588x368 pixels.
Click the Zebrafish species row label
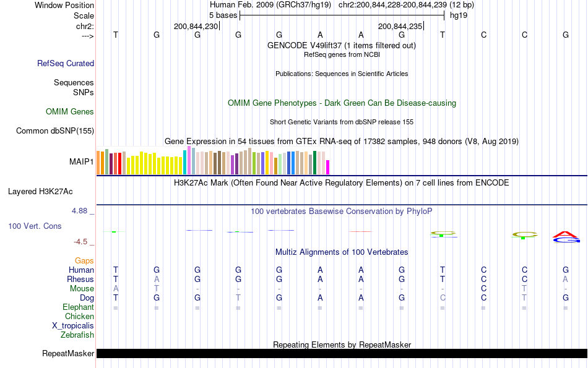tap(77, 335)
